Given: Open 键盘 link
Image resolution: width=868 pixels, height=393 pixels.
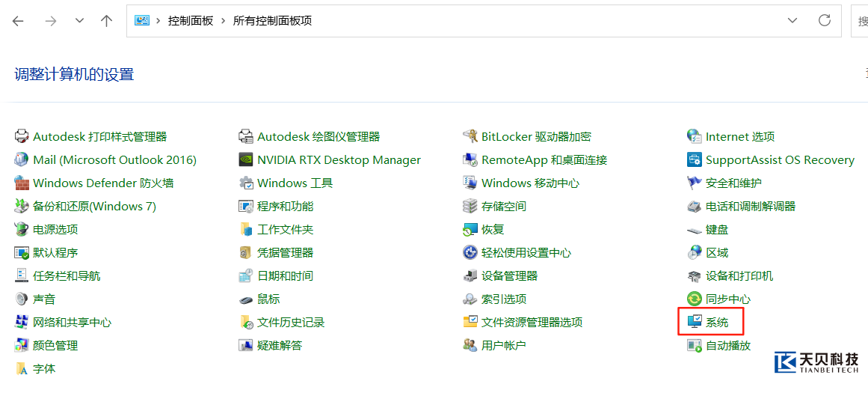Looking at the screenshot, I should (x=717, y=230).
